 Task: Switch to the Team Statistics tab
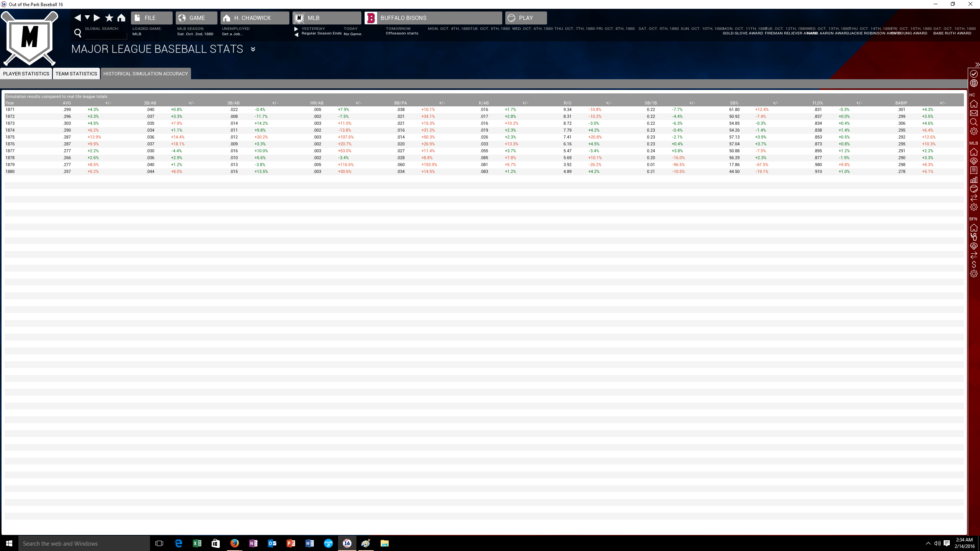[76, 73]
